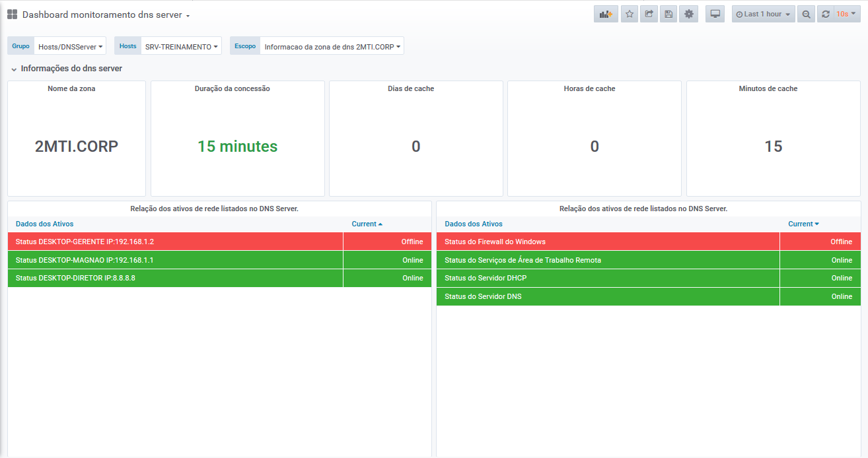Viewport: 868px width, 458px height.
Task: Open the Share dashboard icon
Action: point(649,14)
